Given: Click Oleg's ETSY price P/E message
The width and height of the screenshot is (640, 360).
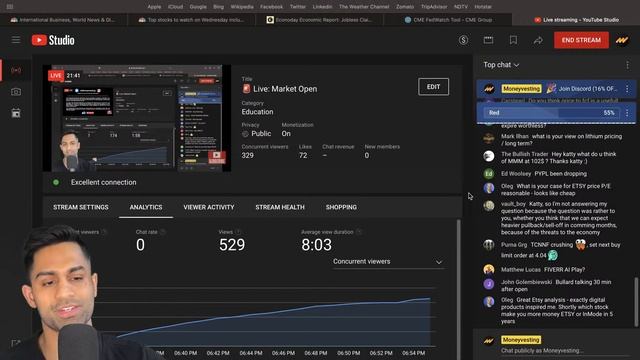Looking at the screenshot, I should click(556, 189).
